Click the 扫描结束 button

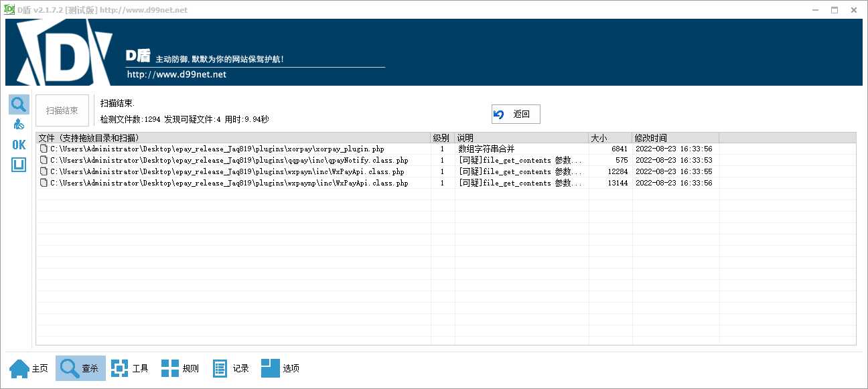(62, 110)
